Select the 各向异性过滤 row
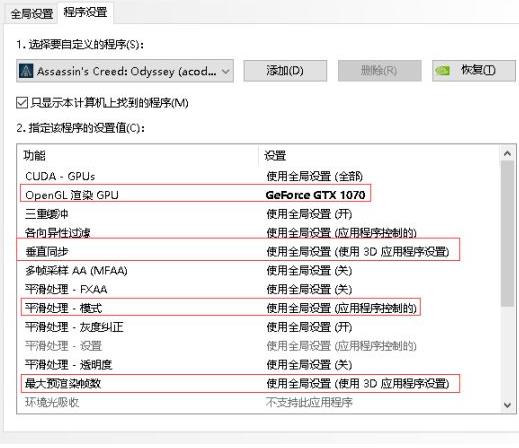The image size is (519, 448). [x=258, y=233]
